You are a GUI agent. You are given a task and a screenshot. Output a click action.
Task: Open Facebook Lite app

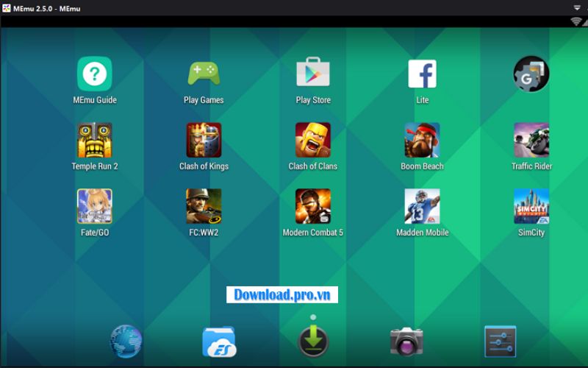422,74
